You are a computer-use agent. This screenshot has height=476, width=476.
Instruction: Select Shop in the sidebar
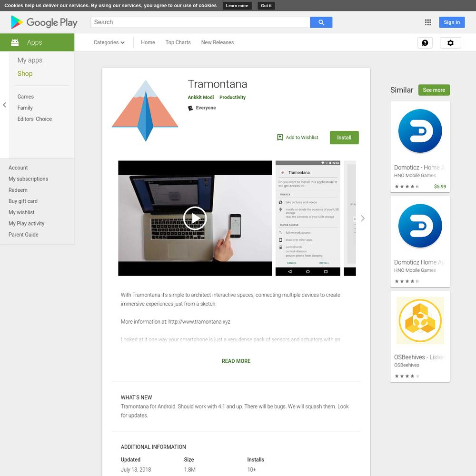pos(25,73)
